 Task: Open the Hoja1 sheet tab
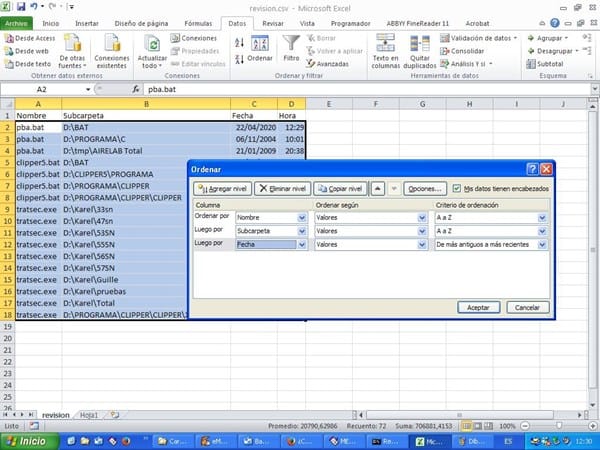tap(90, 413)
